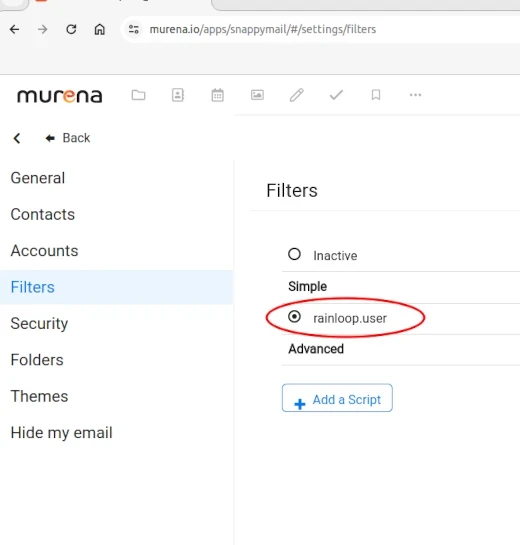Open the Tasks checkmark icon
Viewport: 520px width, 545px height.
tap(336, 95)
